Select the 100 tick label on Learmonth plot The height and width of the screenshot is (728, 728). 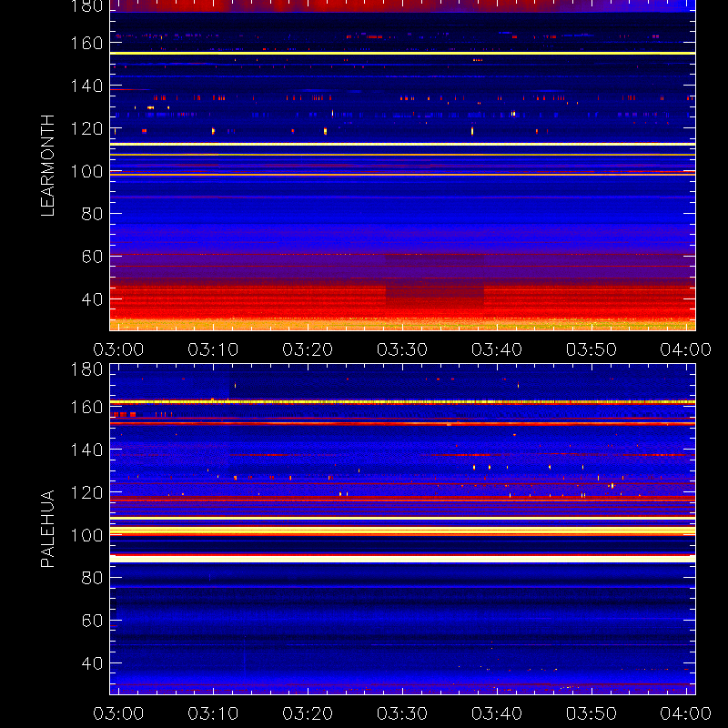click(x=86, y=171)
